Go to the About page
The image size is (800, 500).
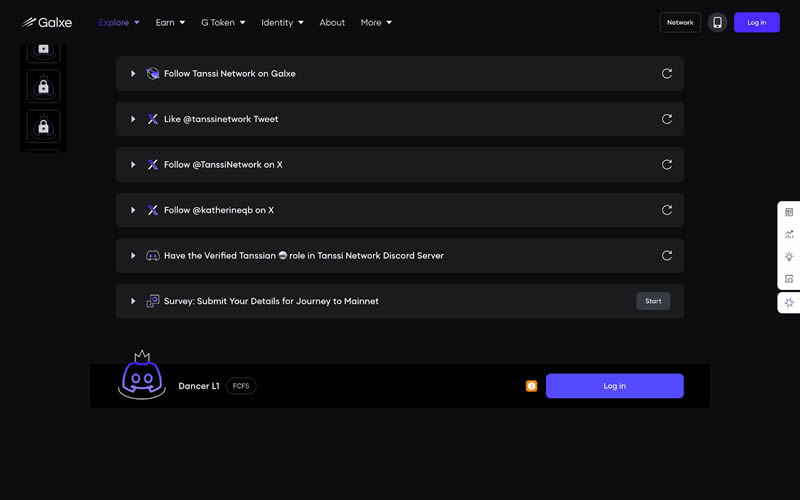tap(332, 22)
